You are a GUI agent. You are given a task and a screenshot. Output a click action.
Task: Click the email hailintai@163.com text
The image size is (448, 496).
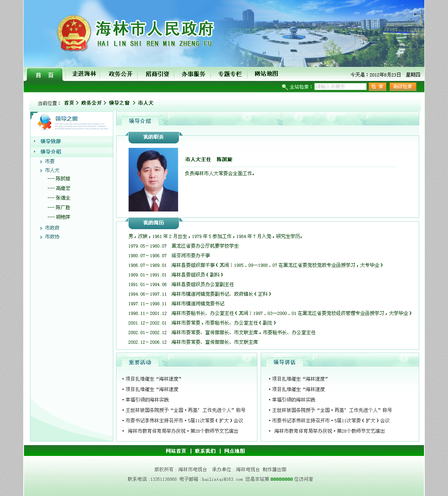[222, 479]
